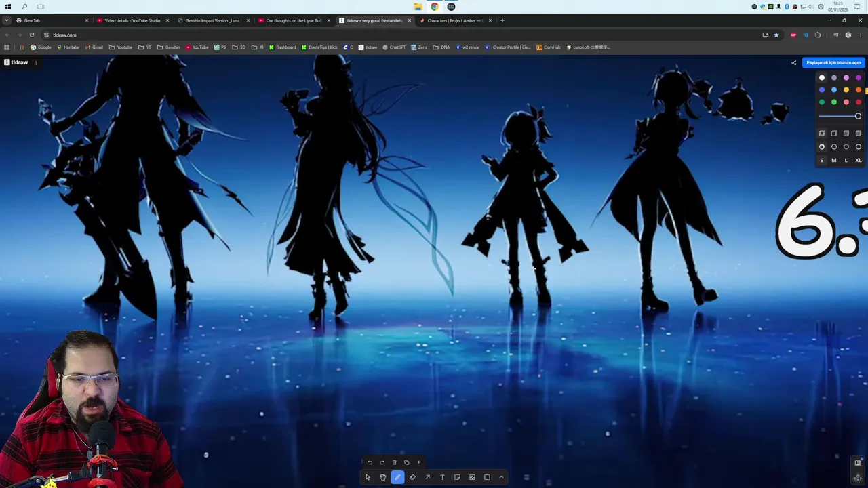
Task: Open the ChatGPT bookmark
Action: (x=394, y=47)
